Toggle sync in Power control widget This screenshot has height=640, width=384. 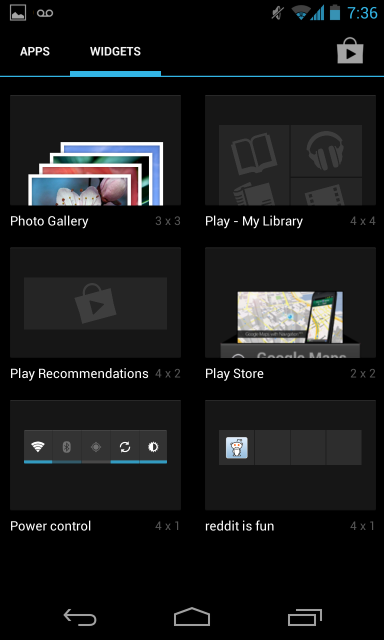(125, 447)
